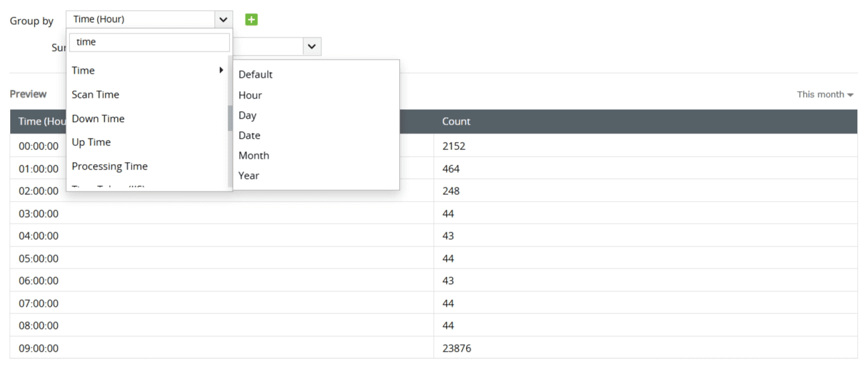868x367 pixels.
Task: Choose Down Time in the dropdown list
Action: click(x=98, y=119)
